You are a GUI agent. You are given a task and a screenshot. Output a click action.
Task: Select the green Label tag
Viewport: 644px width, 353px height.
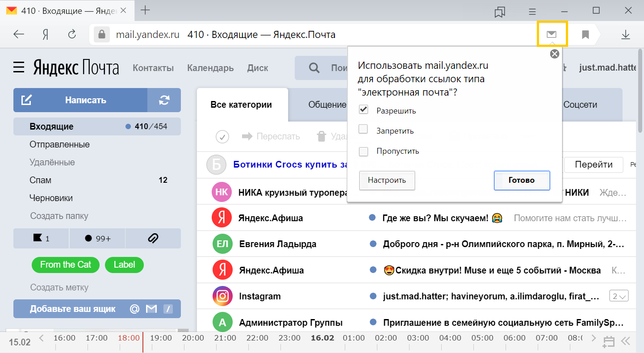tap(124, 265)
